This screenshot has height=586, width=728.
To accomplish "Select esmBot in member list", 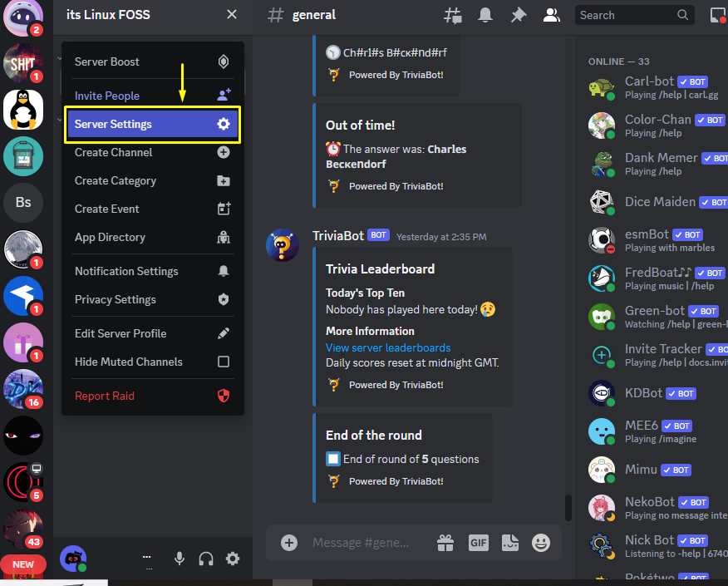I will (652, 240).
